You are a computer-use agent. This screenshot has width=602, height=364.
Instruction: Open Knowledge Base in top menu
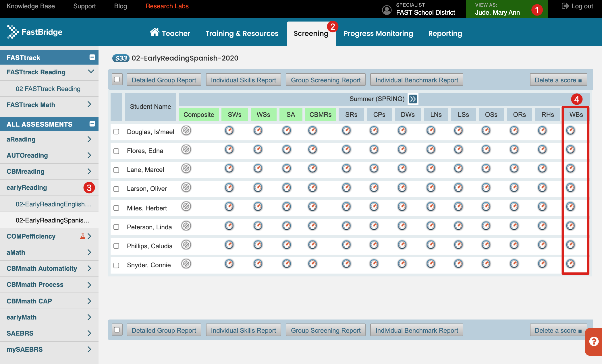(30, 6)
